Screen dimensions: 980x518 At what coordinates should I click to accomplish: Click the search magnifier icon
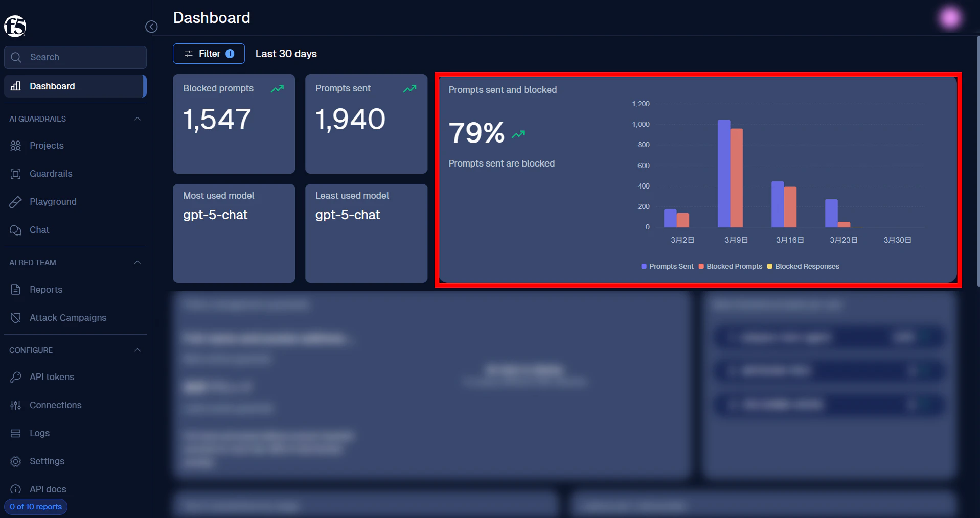coord(16,57)
